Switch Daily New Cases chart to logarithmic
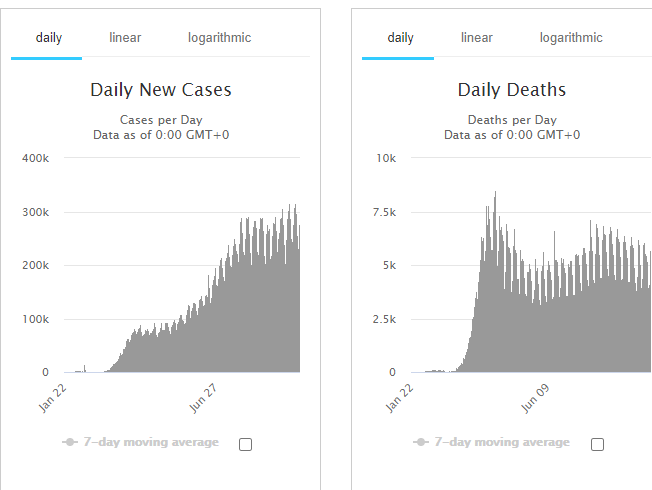 pyautogui.click(x=219, y=38)
